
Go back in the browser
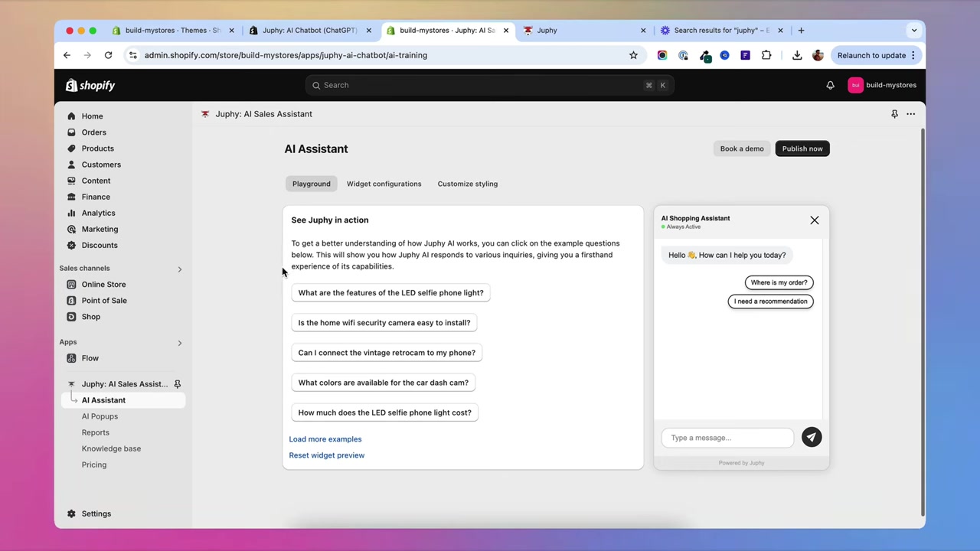click(67, 55)
